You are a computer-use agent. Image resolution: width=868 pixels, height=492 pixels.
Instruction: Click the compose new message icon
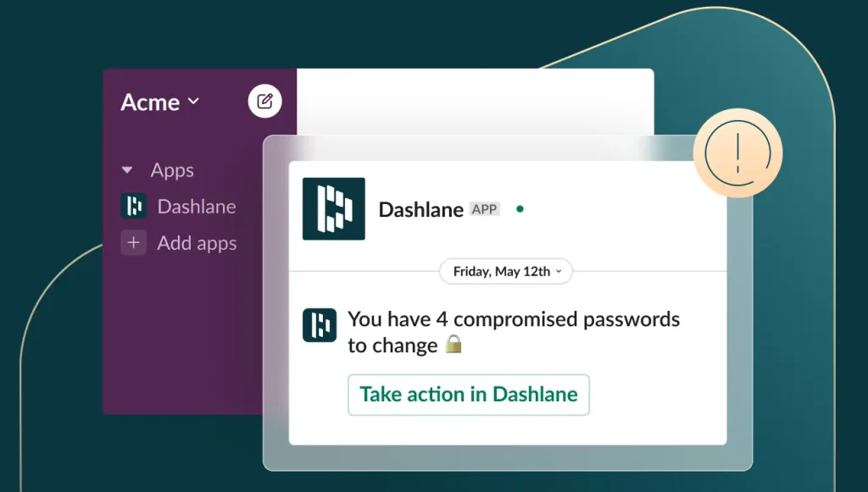tap(264, 101)
